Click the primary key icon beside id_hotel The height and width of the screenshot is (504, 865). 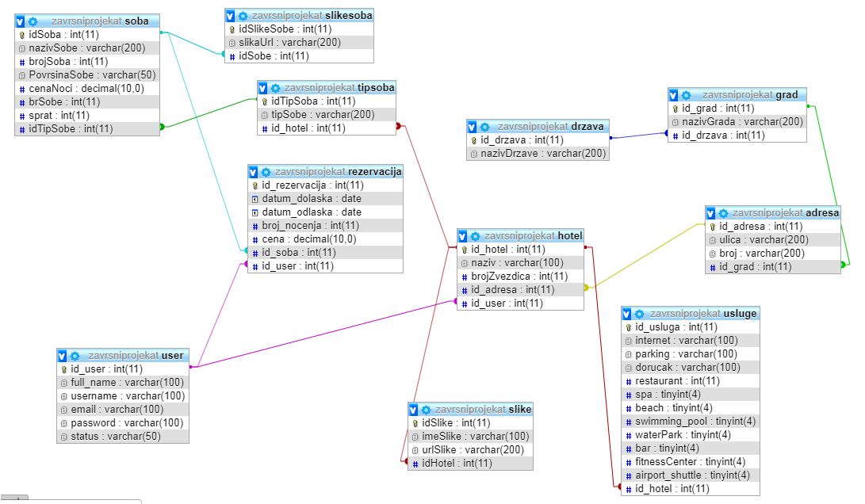(x=465, y=250)
